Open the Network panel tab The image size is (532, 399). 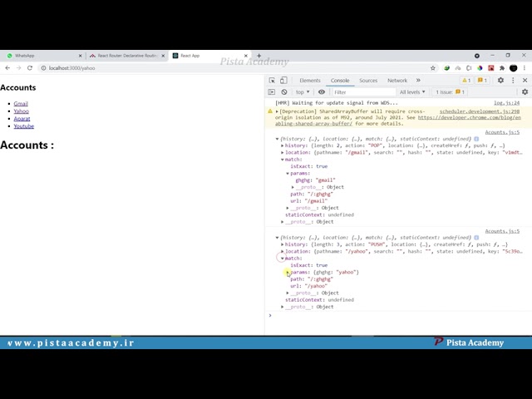[397, 81]
